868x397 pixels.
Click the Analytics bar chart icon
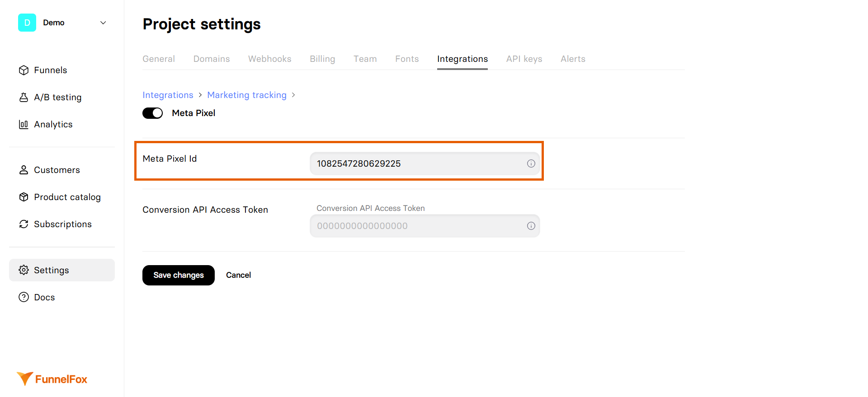click(x=24, y=124)
